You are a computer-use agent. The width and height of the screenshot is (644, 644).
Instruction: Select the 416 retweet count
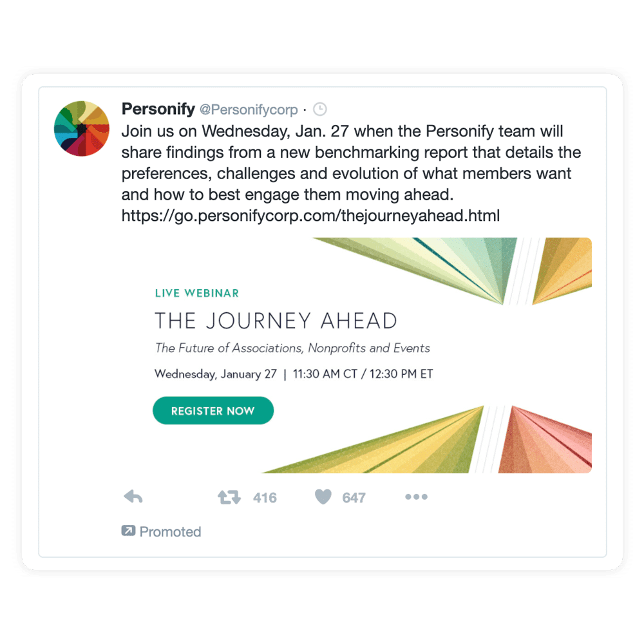coord(265,498)
